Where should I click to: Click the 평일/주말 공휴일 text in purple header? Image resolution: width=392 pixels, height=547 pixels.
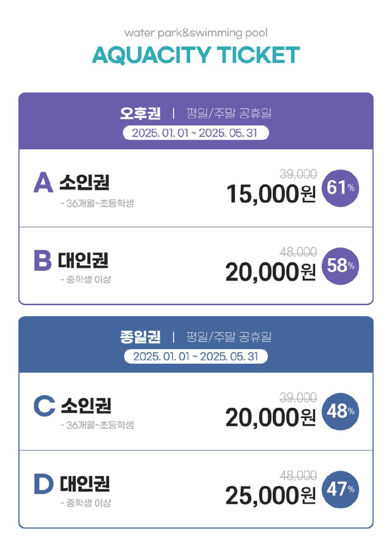pyautogui.click(x=229, y=113)
